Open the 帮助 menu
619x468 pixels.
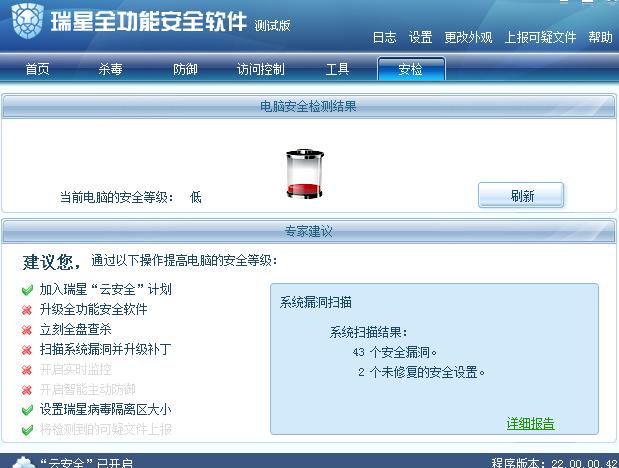[x=600, y=38]
